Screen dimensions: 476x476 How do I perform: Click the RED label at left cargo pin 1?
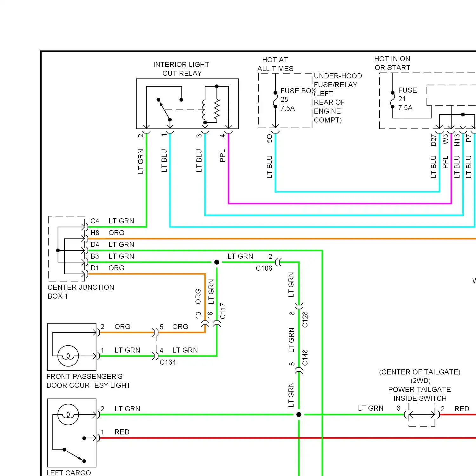click(122, 432)
